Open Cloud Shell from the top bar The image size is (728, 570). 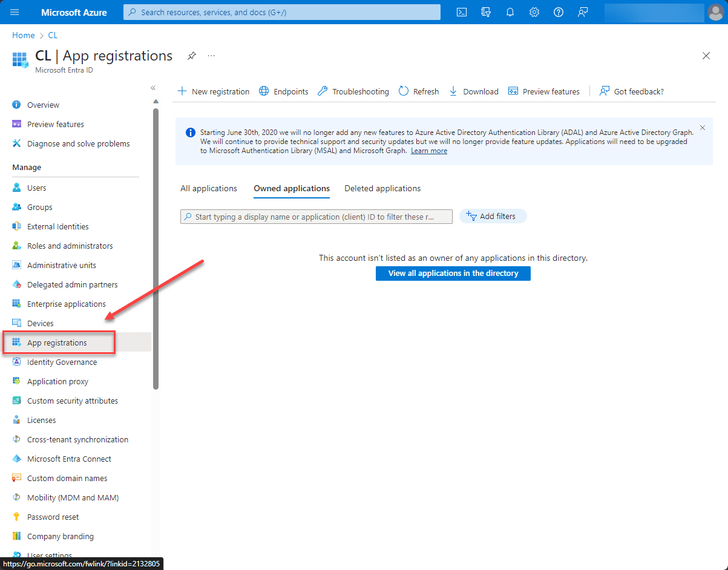click(x=462, y=12)
